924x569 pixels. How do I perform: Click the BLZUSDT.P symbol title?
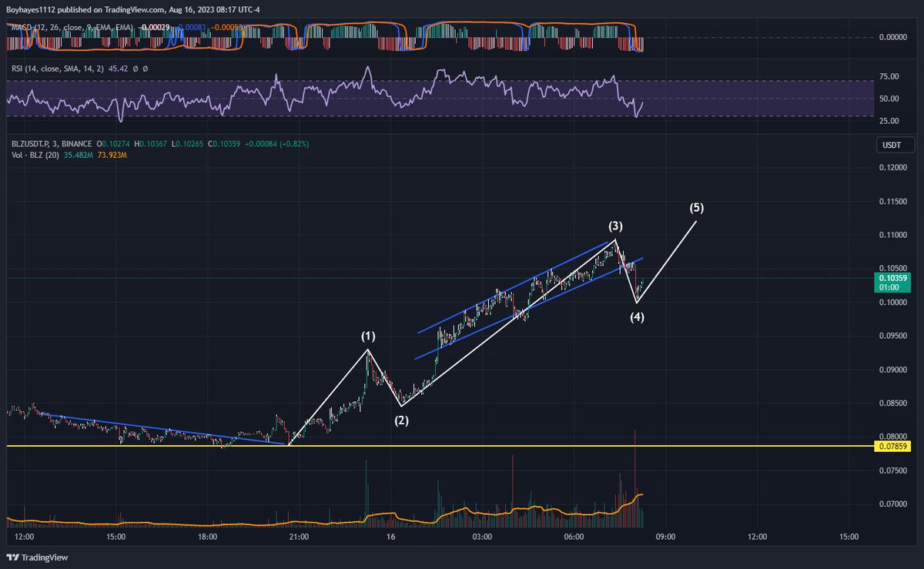pos(52,145)
